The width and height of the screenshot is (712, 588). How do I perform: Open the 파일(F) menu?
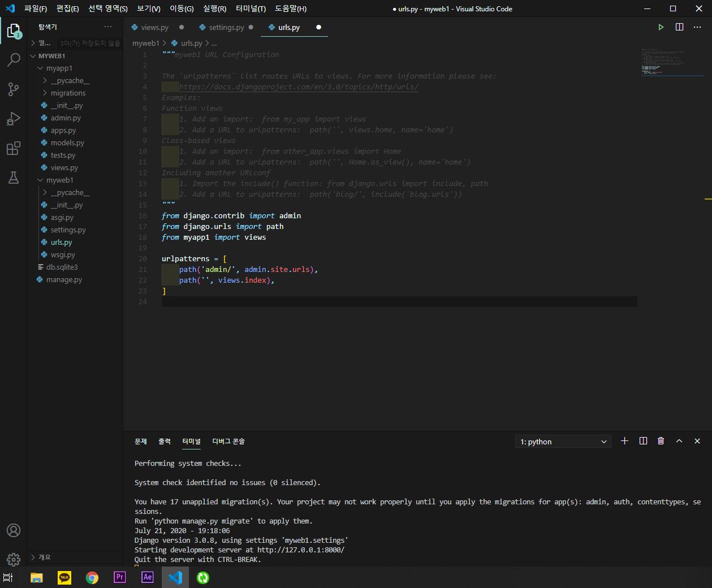(36, 8)
